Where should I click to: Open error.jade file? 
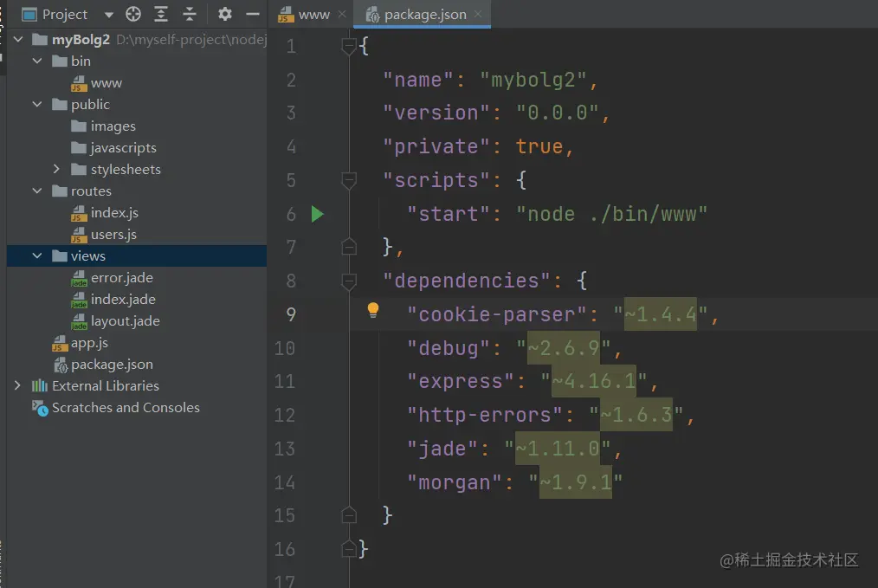pyautogui.click(x=121, y=278)
